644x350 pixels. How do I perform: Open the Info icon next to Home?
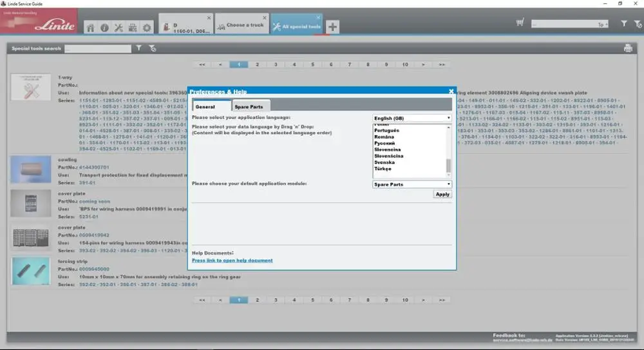104,28
